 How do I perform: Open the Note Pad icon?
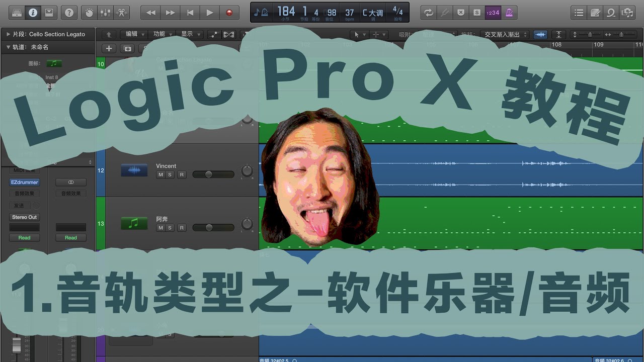595,13
